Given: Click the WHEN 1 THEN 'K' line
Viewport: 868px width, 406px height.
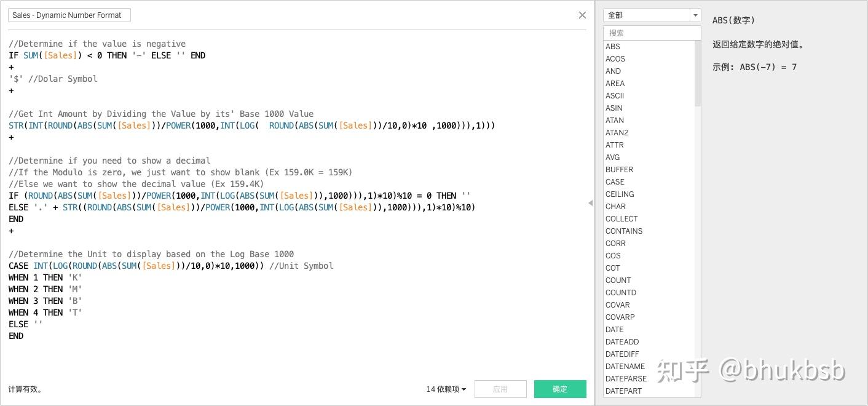Looking at the screenshot, I should point(45,277).
